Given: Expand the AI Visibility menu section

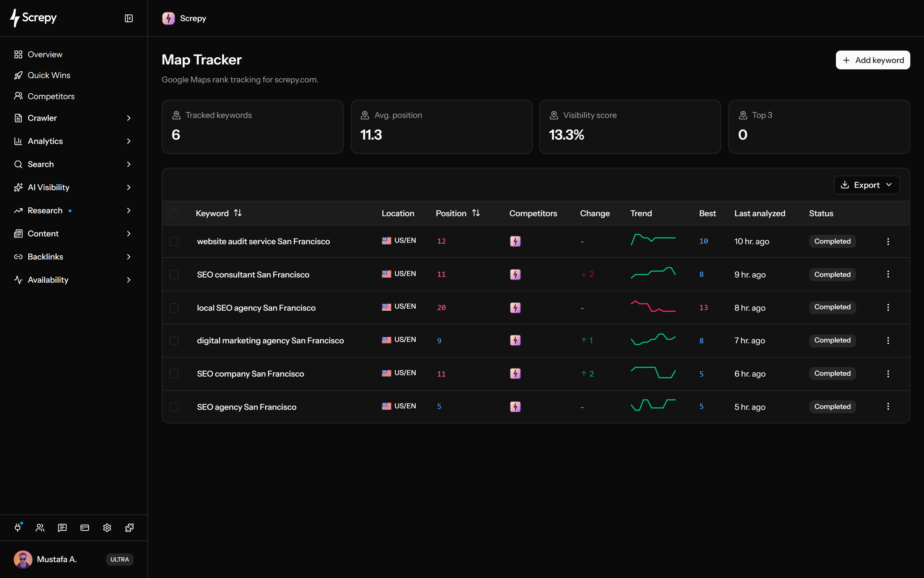Looking at the screenshot, I should (73, 187).
